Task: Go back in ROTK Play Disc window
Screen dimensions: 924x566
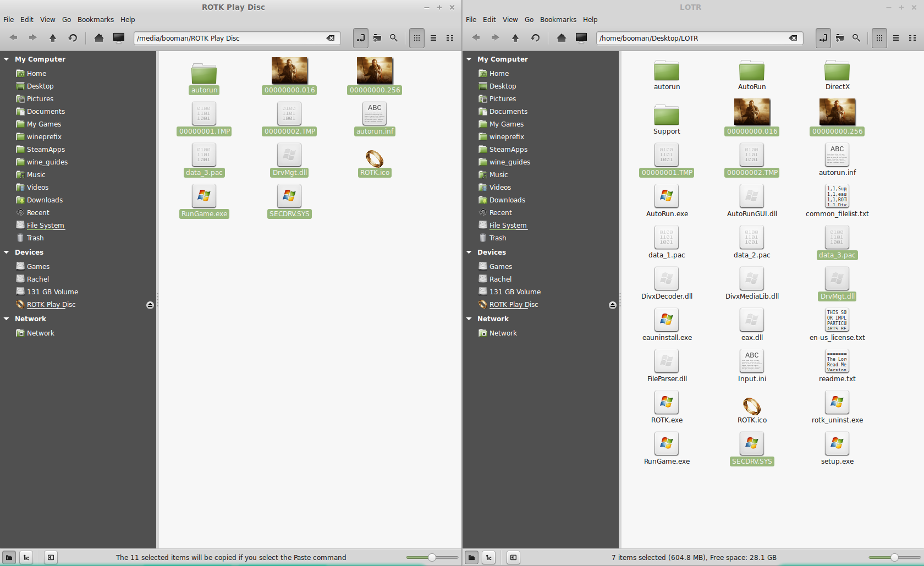Action: coord(14,38)
